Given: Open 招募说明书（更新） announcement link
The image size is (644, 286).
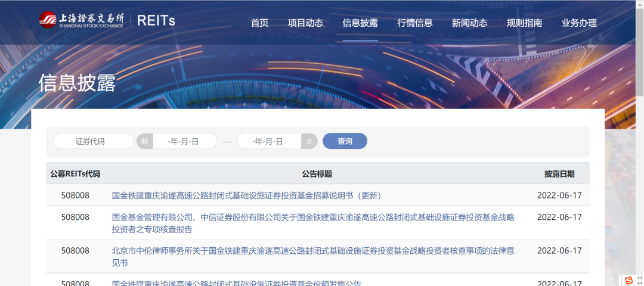Looking at the screenshot, I should click(249, 195).
